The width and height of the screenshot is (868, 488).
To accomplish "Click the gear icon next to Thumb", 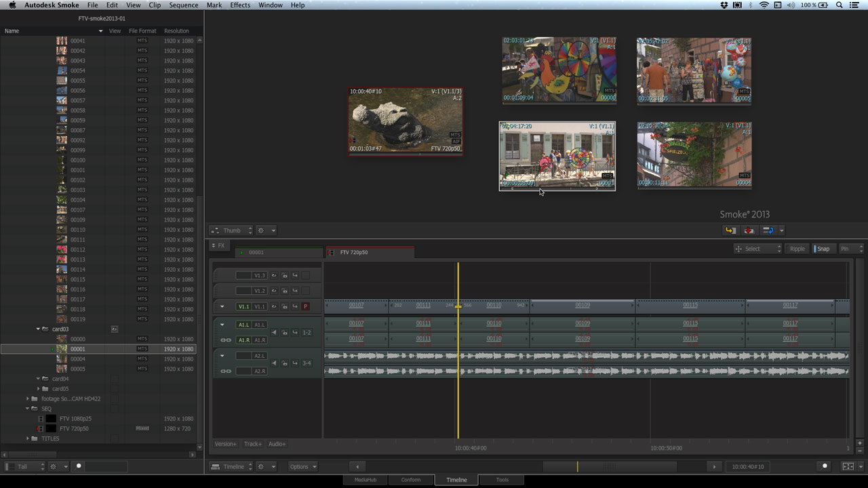I will pyautogui.click(x=262, y=230).
